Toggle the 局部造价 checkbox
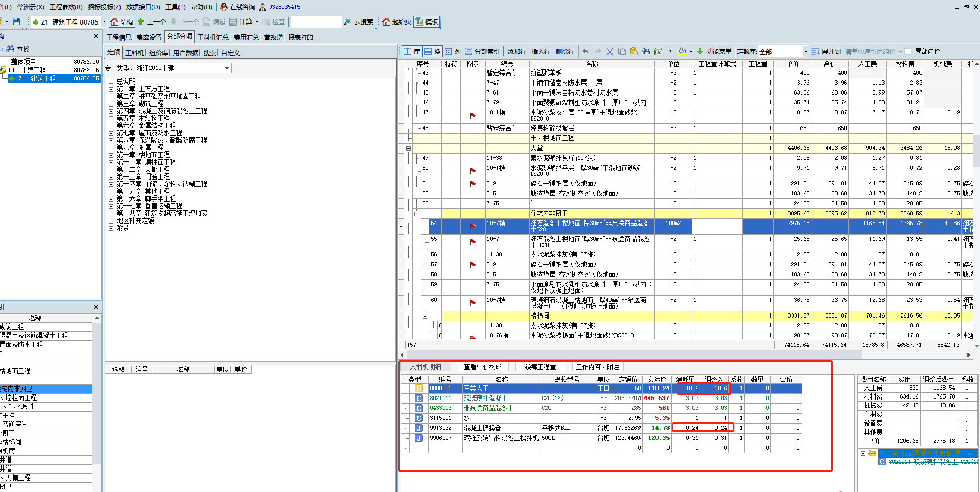The width and height of the screenshot is (980, 492). pyautogui.click(x=907, y=51)
